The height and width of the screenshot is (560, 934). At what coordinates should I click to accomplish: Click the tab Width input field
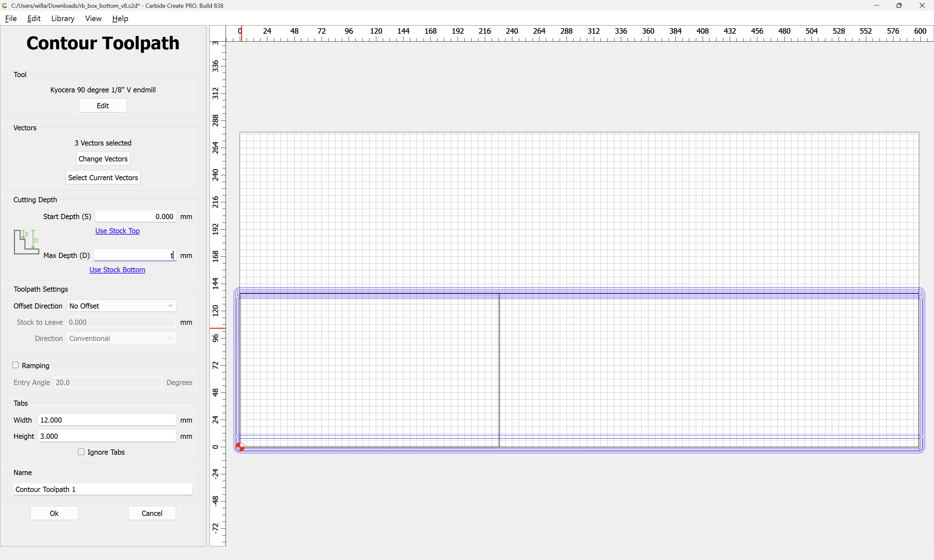[x=107, y=420]
